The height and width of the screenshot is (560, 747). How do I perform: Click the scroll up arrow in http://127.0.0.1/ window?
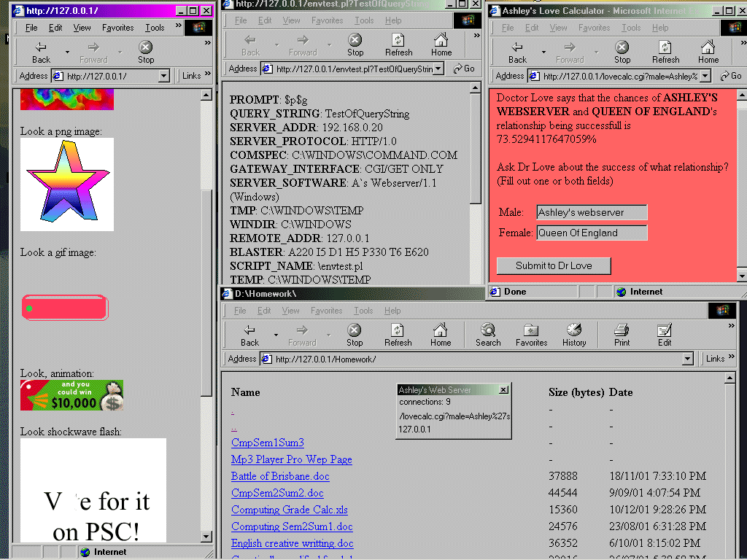[206, 95]
